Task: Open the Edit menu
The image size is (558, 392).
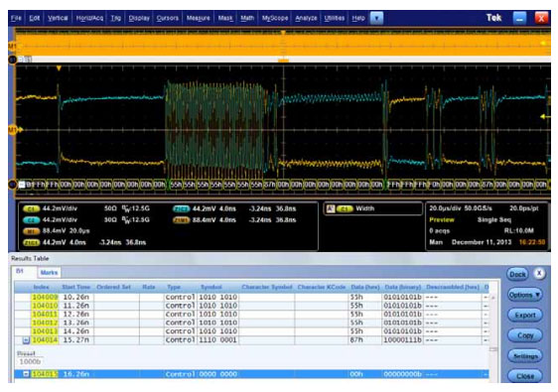Action: point(34,18)
